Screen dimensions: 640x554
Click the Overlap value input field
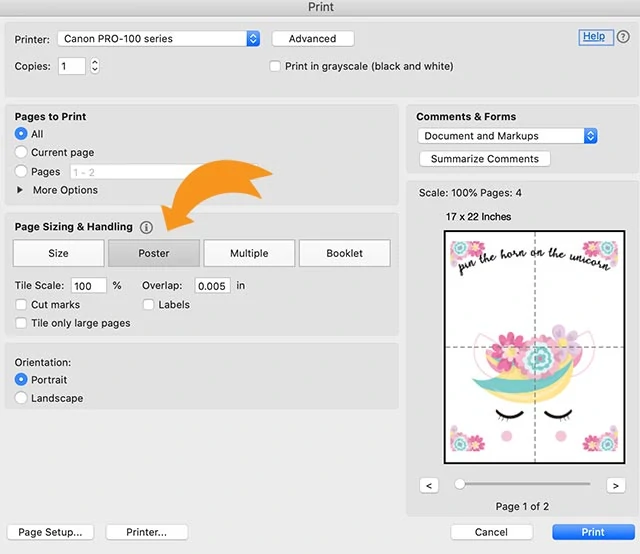click(x=212, y=286)
